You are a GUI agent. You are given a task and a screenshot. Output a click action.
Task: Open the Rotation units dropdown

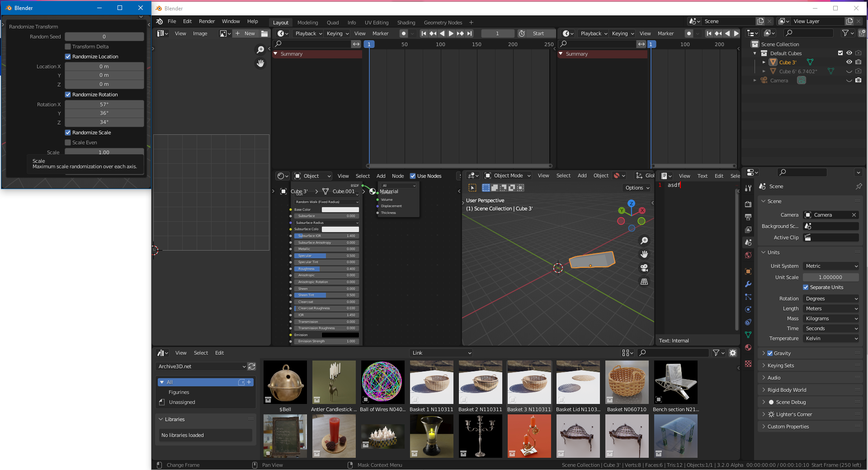(831, 299)
